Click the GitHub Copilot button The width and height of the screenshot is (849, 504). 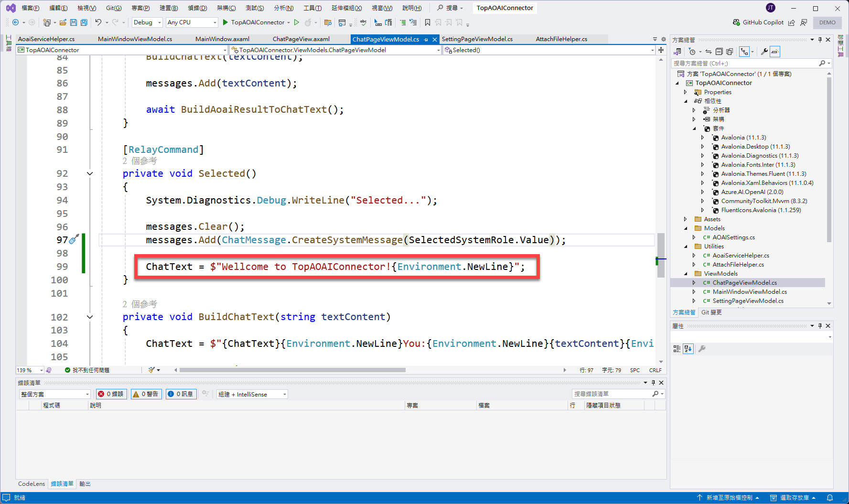coord(758,22)
